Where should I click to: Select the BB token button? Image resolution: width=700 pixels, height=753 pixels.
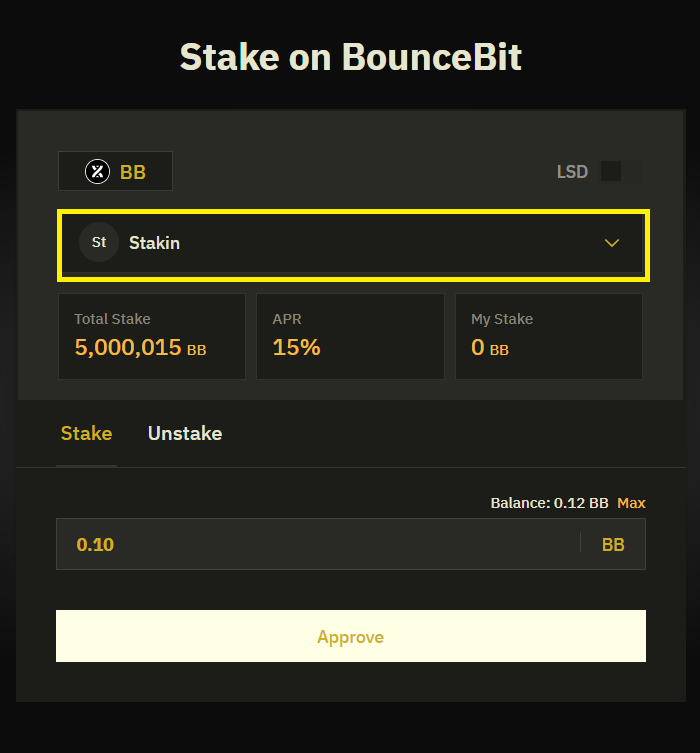[x=116, y=172]
